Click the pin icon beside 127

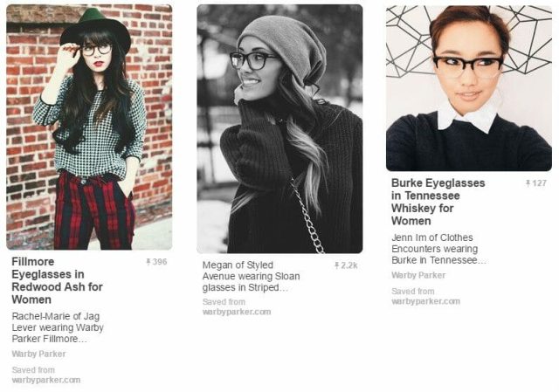pyautogui.click(x=528, y=183)
